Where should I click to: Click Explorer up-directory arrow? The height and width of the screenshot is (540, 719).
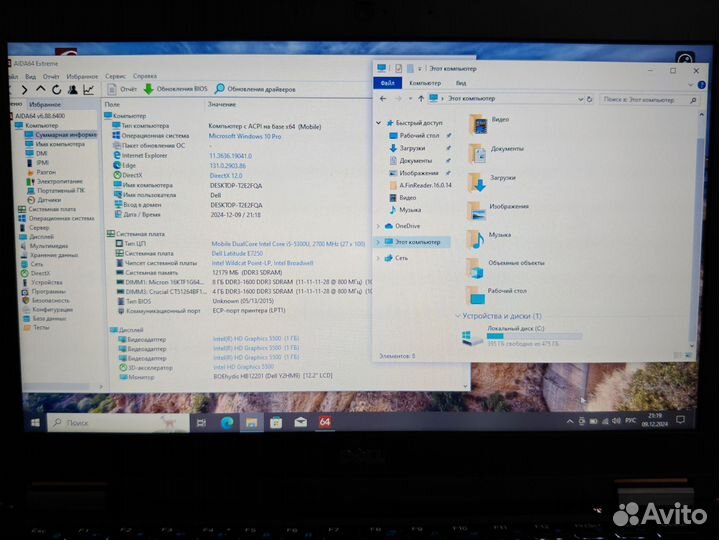[421, 99]
